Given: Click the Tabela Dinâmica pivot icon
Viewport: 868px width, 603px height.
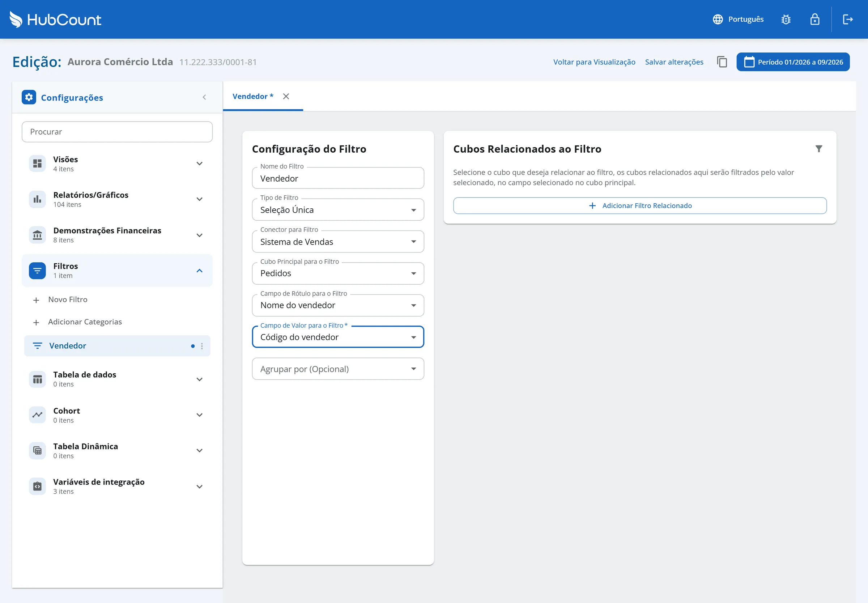Looking at the screenshot, I should 37,450.
